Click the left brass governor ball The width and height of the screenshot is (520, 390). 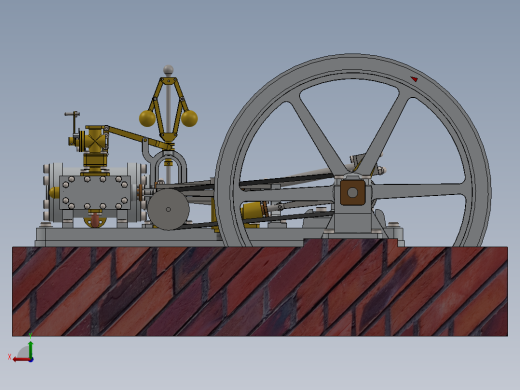(x=147, y=118)
